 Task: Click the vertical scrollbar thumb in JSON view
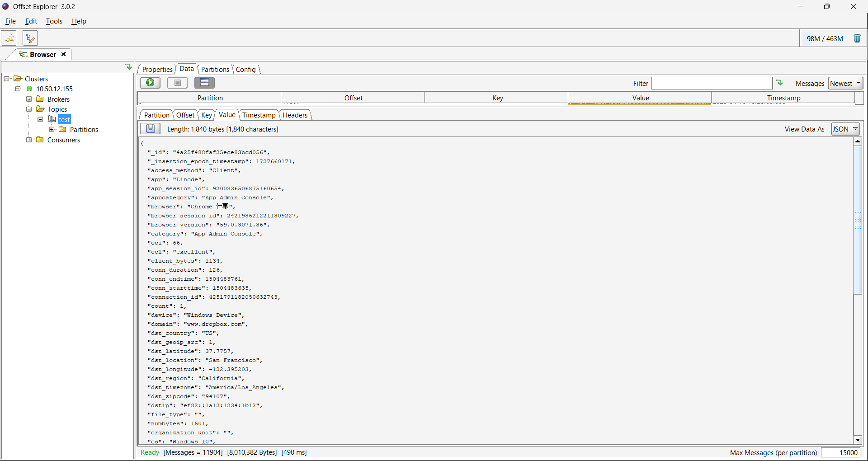point(858,220)
